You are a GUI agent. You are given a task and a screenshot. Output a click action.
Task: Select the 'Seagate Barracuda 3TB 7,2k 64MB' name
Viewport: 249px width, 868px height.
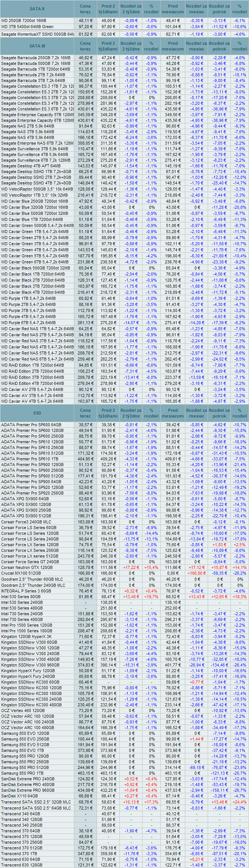point(33,80)
